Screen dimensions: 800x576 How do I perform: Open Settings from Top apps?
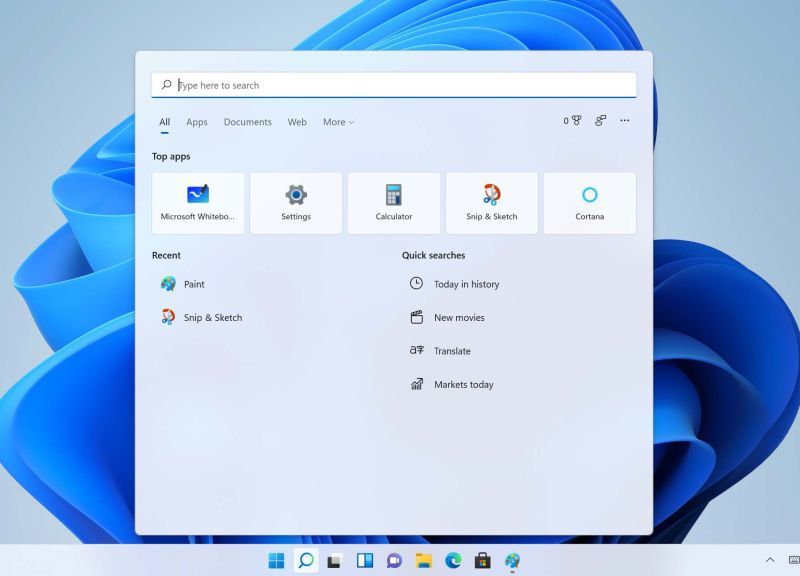point(296,203)
